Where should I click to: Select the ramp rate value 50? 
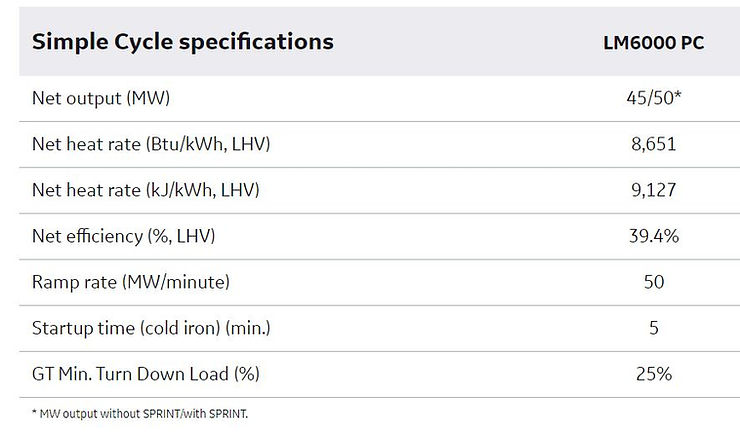654,282
